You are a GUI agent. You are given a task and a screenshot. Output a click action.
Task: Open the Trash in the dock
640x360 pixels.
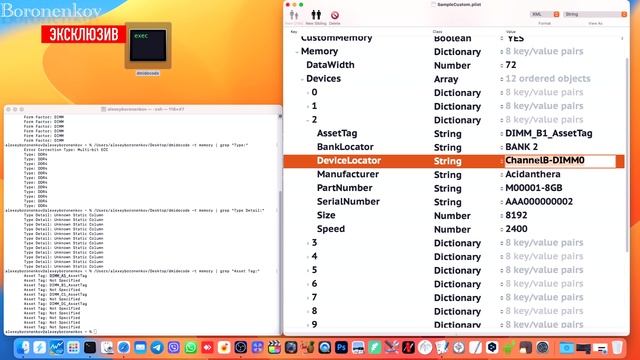[x=617, y=348]
